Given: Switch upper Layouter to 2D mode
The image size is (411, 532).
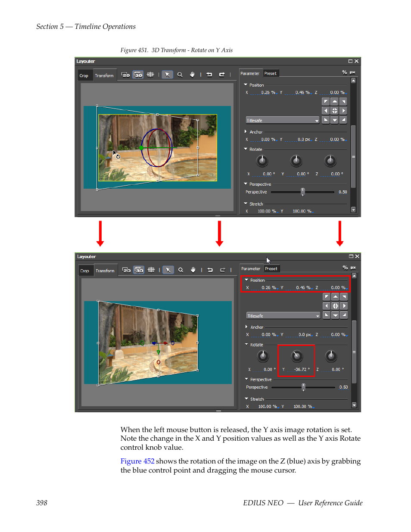Looking at the screenshot, I should (125, 75).
